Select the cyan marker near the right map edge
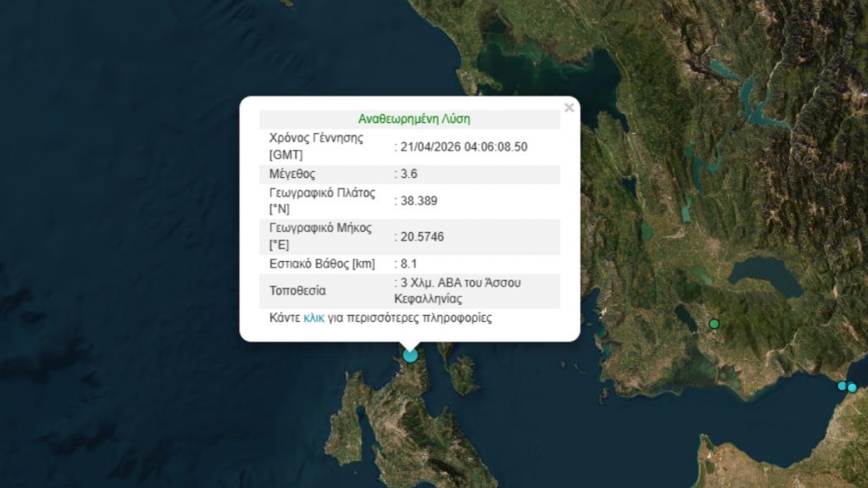 coord(853,387)
